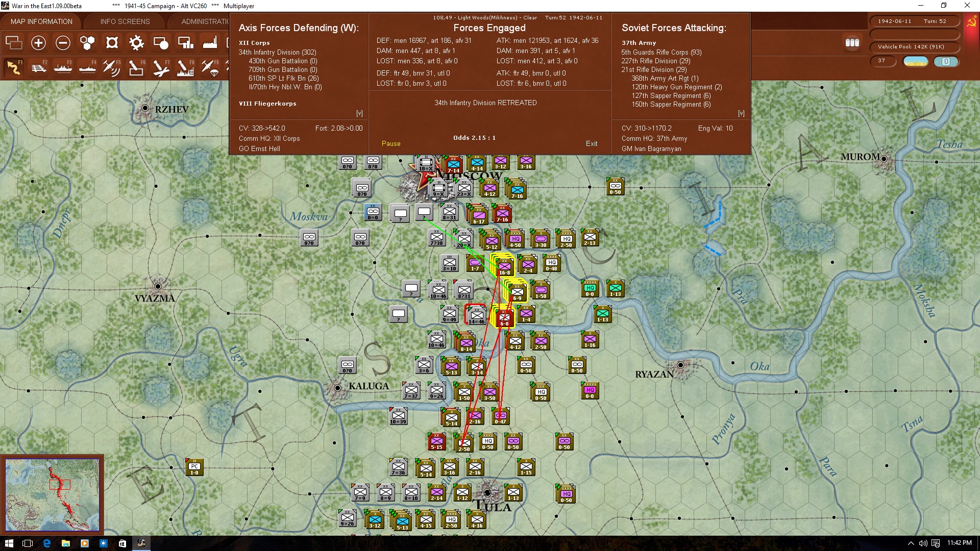Screen dimensions: 980x551
Task: Select the German 9=49 unit counter
Action: pyautogui.click(x=449, y=314)
